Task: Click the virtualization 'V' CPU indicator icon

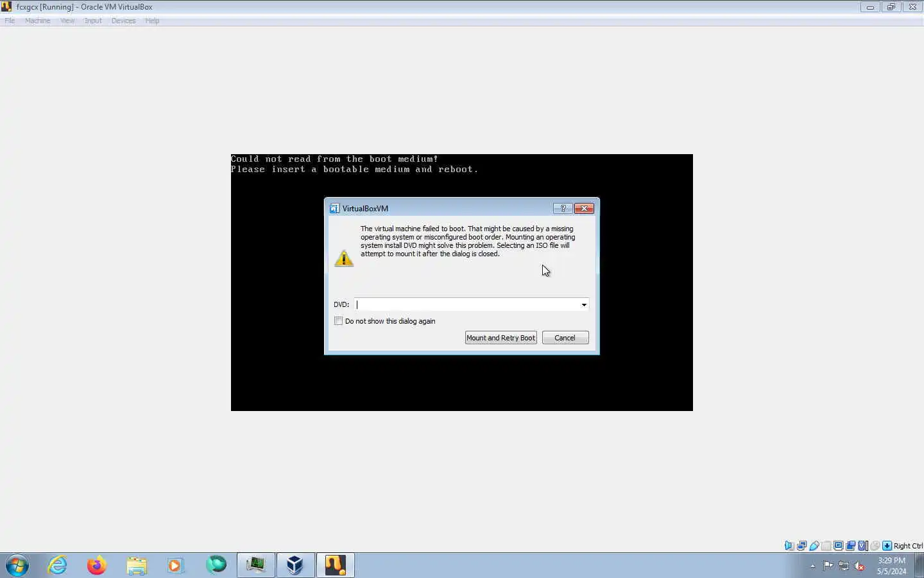Action: point(862,546)
